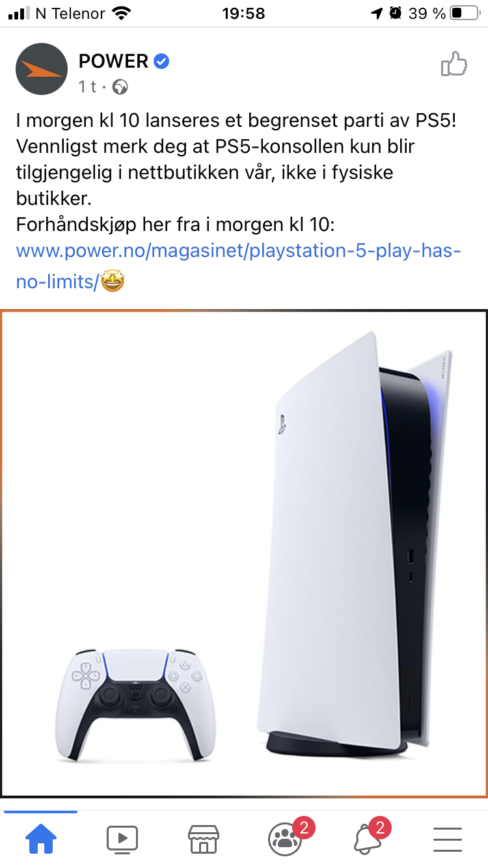Tap the star-eyes emoji after the link
The height and width of the screenshot is (868, 488).
(x=113, y=282)
